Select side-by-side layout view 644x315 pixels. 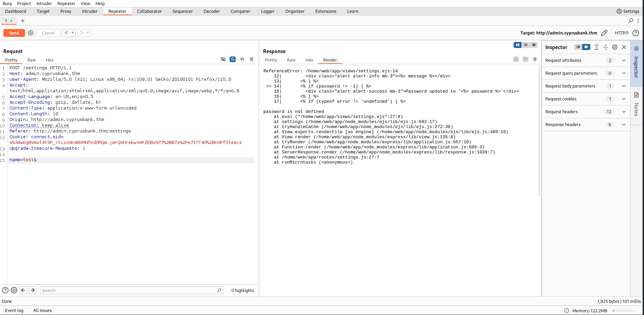pyautogui.click(x=517, y=45)
